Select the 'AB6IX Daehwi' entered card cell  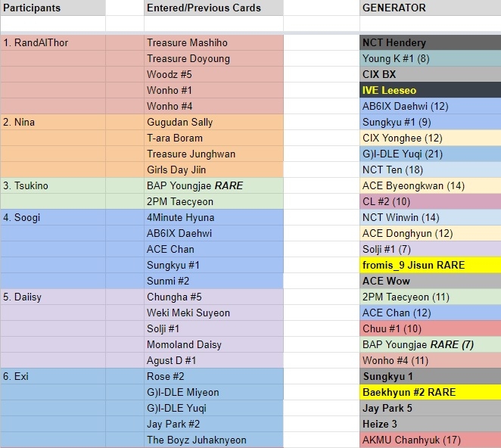[213, 233]
